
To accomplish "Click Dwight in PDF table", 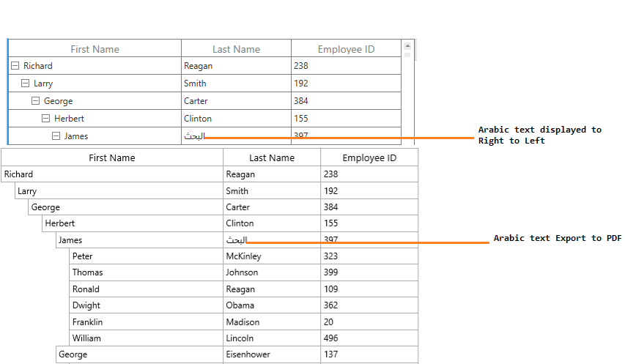I will click(147, 305).
